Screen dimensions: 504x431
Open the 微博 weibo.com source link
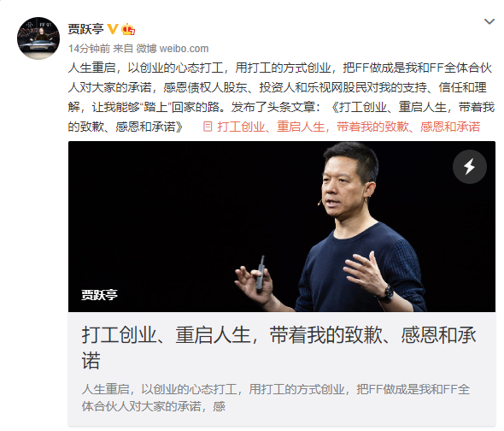click(x=173, y=49)
